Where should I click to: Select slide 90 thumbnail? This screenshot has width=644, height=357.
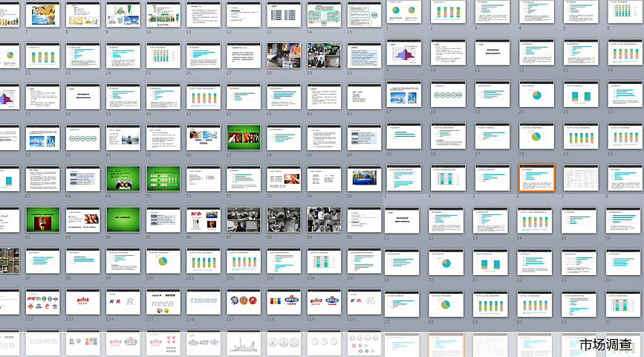coord(364,220)
